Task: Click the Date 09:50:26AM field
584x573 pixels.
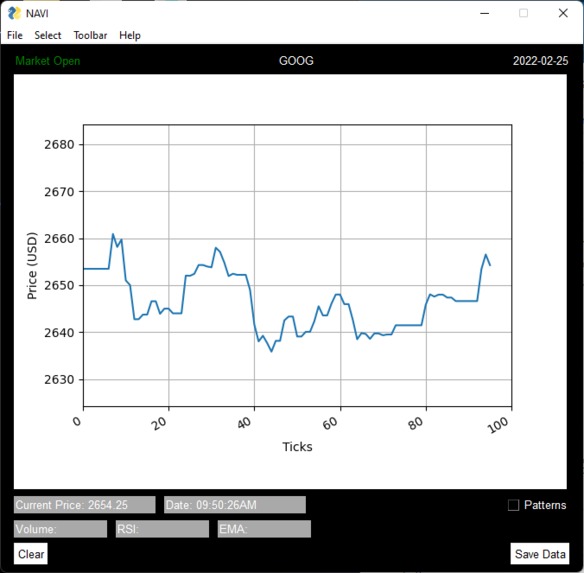Action: pyautogui.click(x=235, y=505)
